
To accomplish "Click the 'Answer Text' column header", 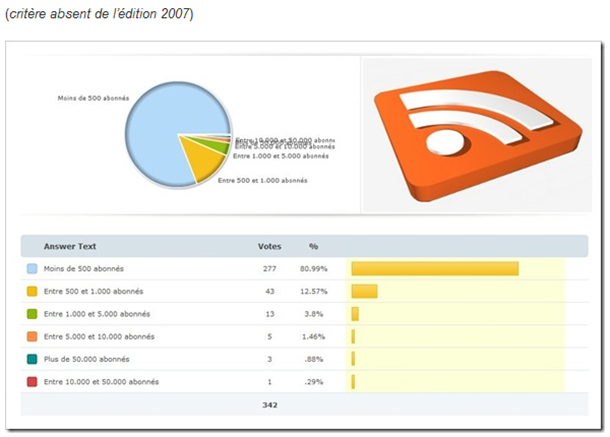I will 70,246.
